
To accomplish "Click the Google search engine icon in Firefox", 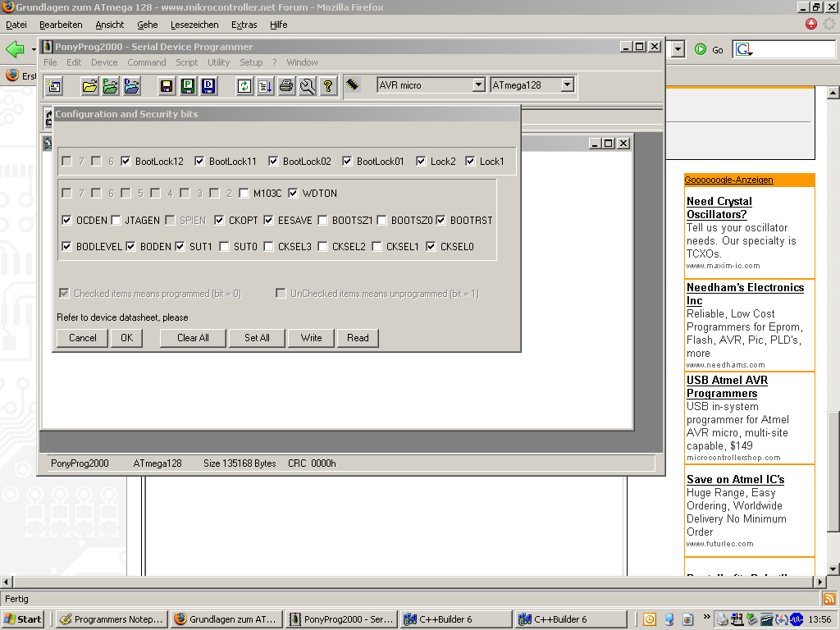I will [743, 50].
